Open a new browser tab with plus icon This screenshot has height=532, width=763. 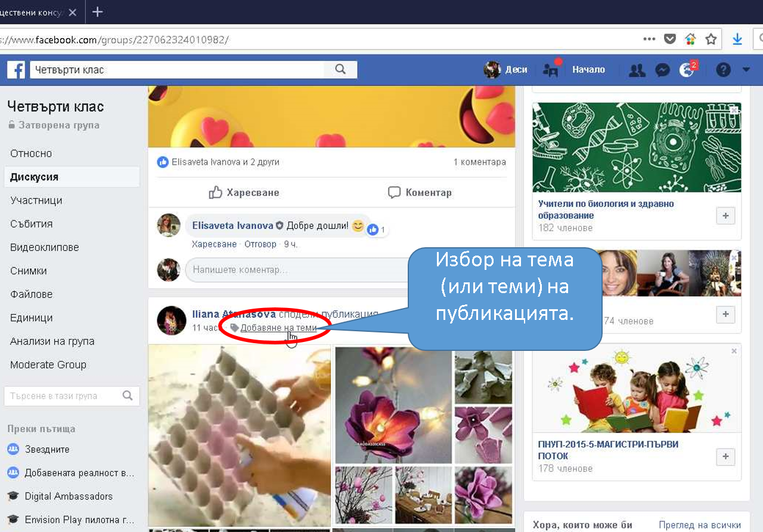tap(98, 12)
